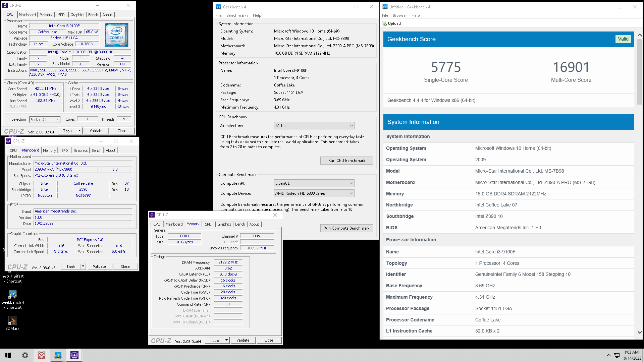
Task: Click the CPU-Z icon in top window's title bar
Action: [x=5, y=5]
